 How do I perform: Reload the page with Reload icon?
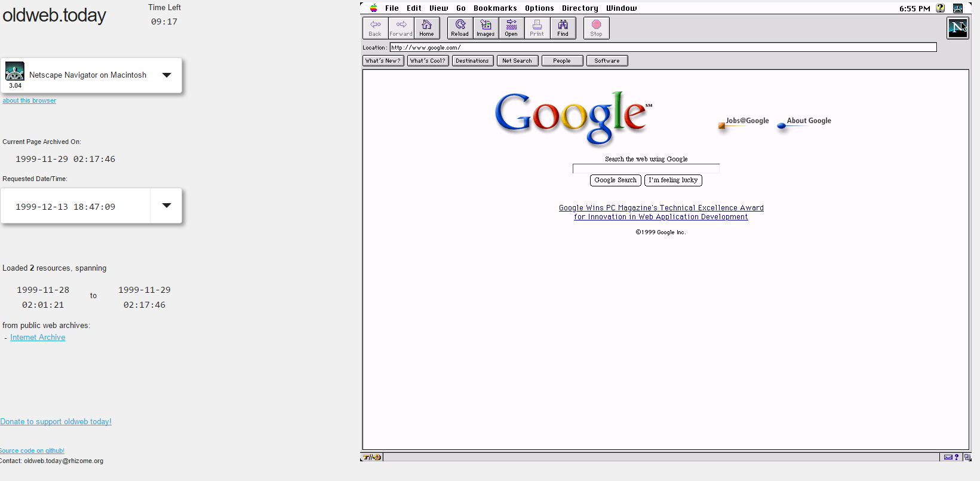pos(460,28)
